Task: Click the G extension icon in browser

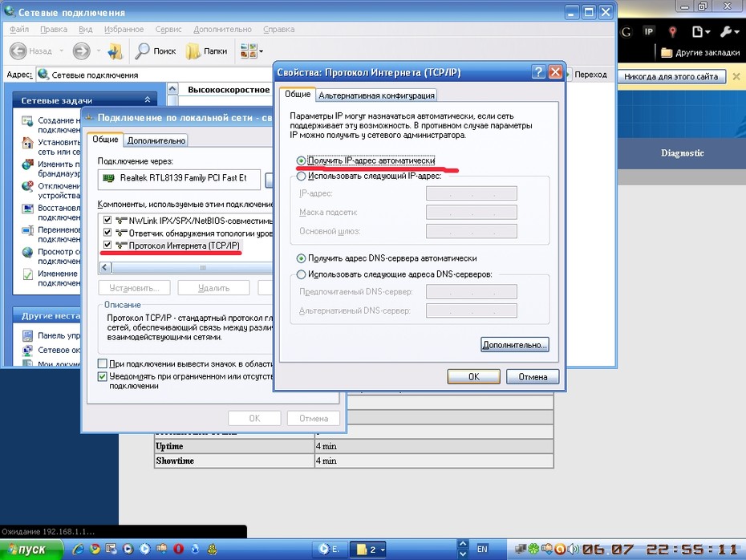Action: (x=626, y=32)
